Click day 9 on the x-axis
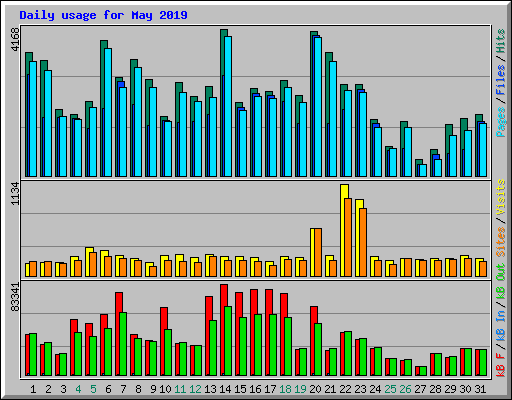Viewport: 512px width, 400px height. tap(153, 389)
